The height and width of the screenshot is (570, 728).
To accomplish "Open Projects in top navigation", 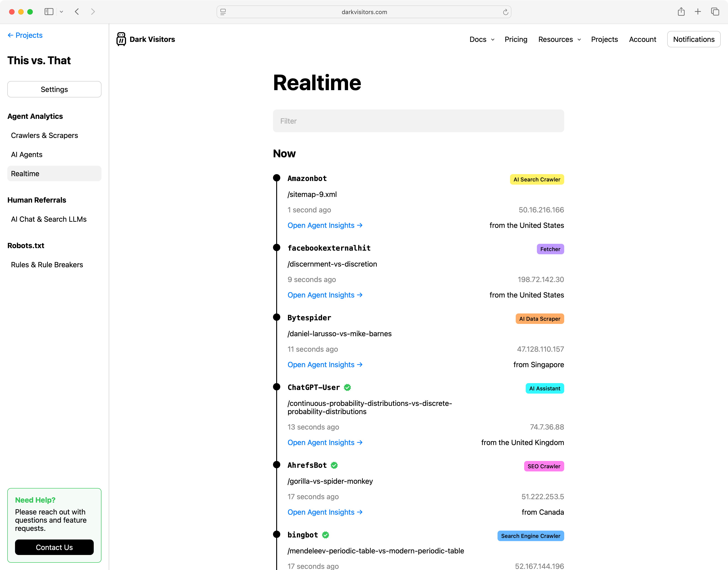I will click(604, 39).
